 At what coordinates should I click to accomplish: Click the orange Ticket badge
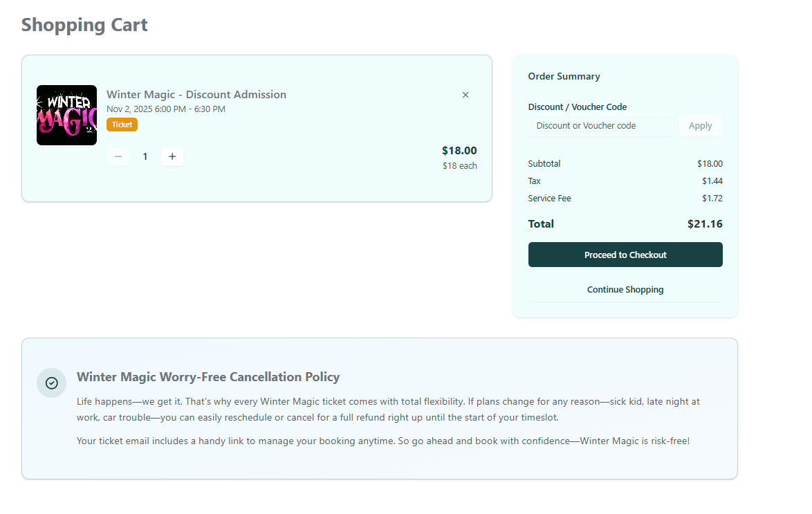[122, 125]
